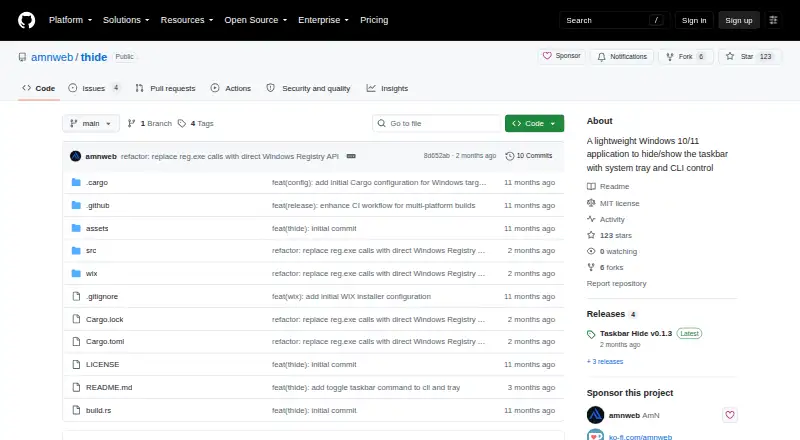Star the thide repository
800x440 pixels.
point(749,56)
